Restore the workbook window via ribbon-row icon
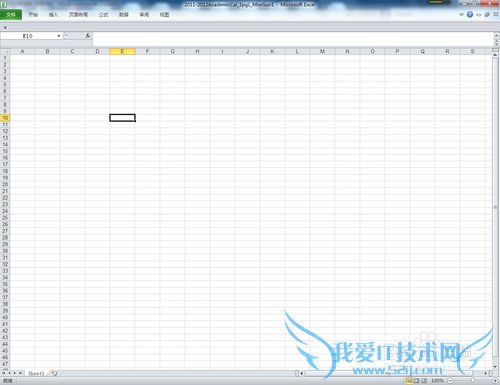 tap(487, 15)
